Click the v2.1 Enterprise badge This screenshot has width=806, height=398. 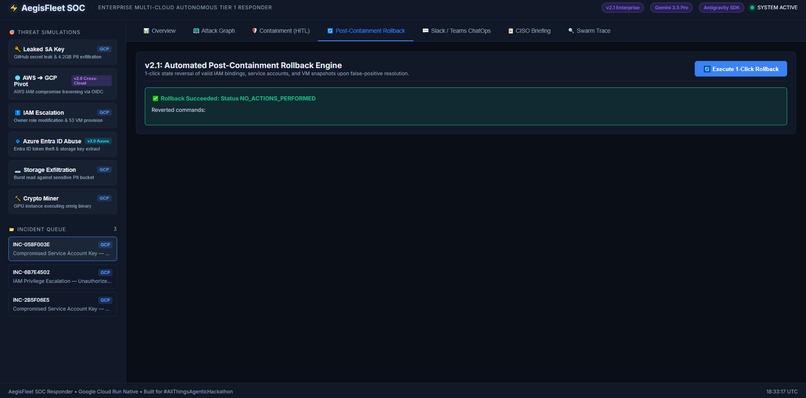coord(622,8)
